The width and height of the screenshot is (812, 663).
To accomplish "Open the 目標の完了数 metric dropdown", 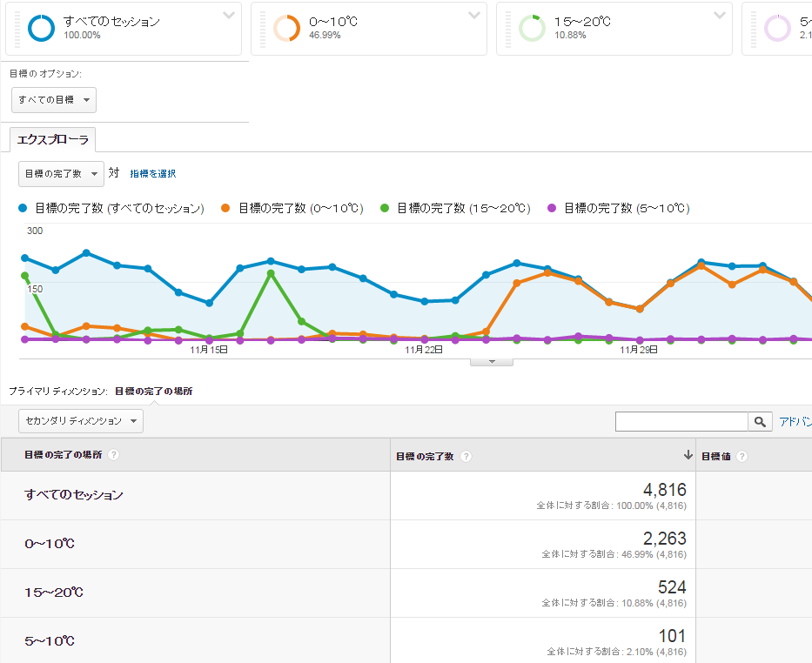I will [x=61, y=174].
